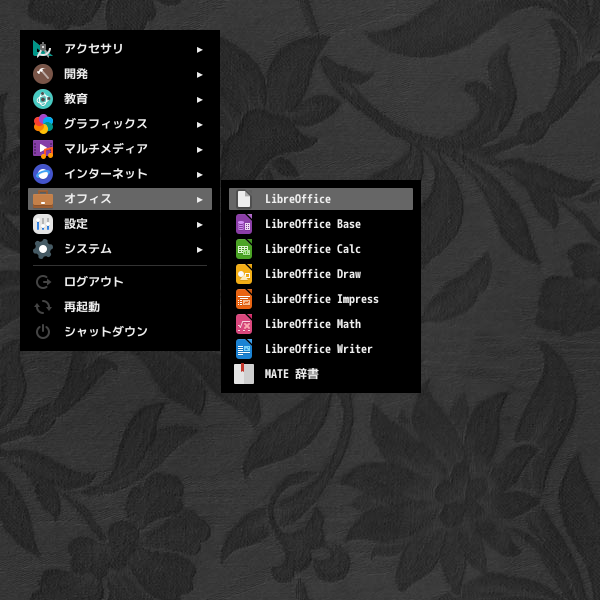
Task: Click the インターネット globe icon
Action: tap(43, 174)
